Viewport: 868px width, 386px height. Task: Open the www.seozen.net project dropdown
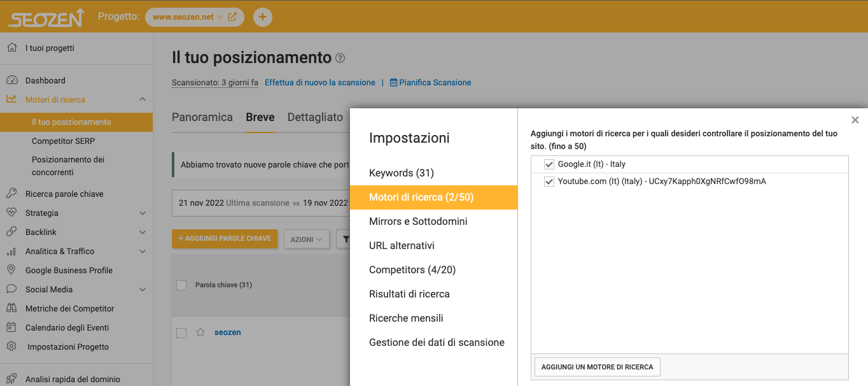188,17
